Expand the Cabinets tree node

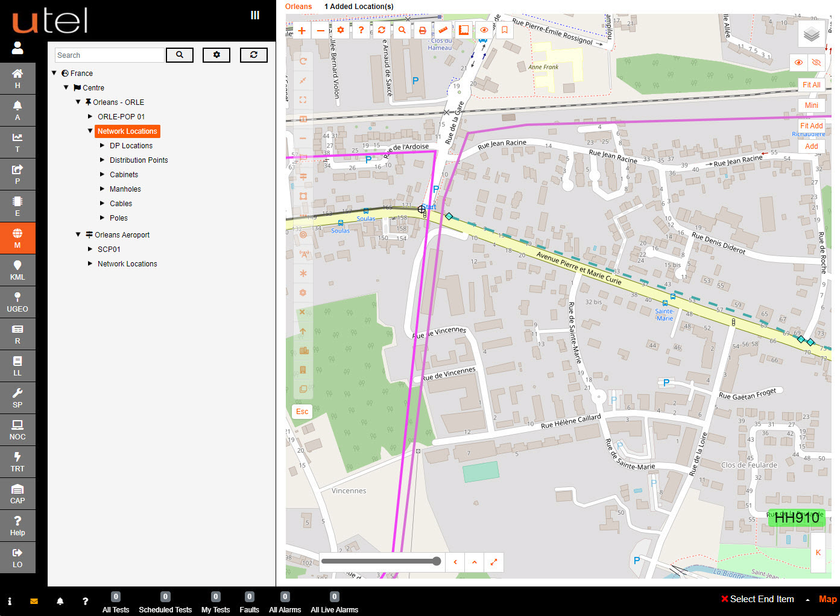(x=103, y=174)
